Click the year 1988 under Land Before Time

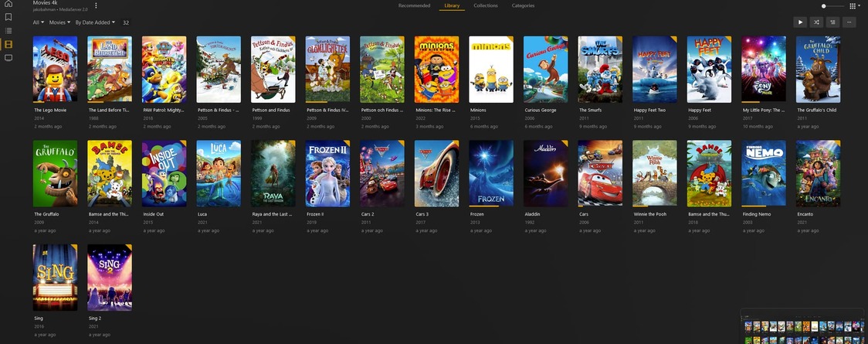[x=93, y=118]
